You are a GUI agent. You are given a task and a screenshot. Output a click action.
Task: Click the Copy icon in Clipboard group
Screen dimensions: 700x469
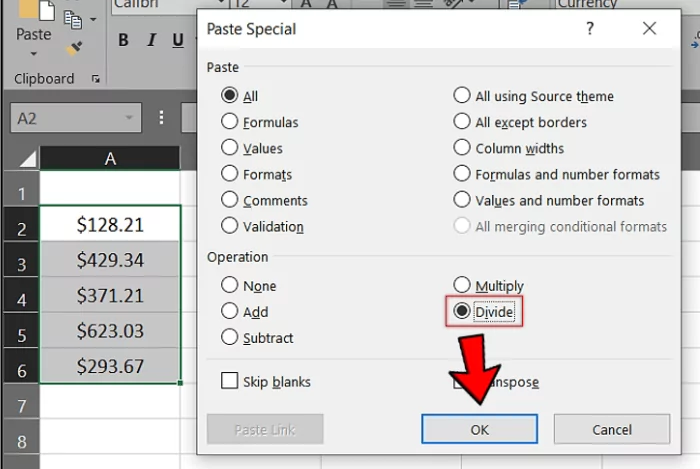pyautogui.click(x=73, y=19)
